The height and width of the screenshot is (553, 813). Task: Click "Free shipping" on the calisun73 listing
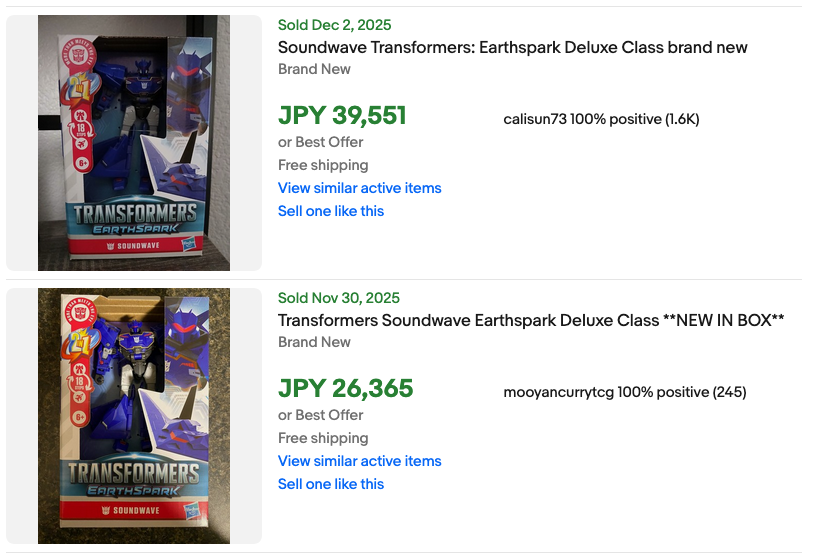click(x=323, y=165)
